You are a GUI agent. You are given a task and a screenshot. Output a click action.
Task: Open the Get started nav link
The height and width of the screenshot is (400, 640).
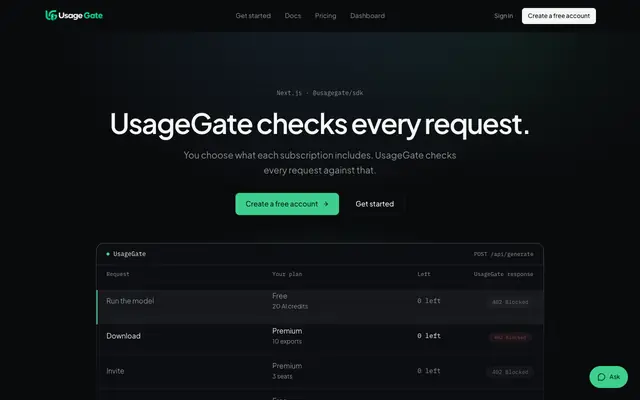253,16
